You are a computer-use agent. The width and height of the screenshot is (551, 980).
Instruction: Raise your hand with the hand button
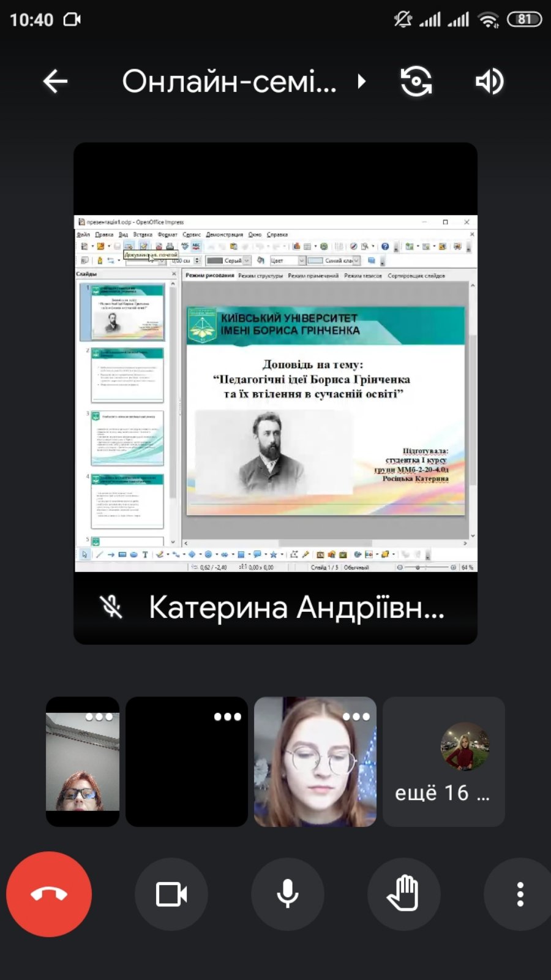[403, 894]
